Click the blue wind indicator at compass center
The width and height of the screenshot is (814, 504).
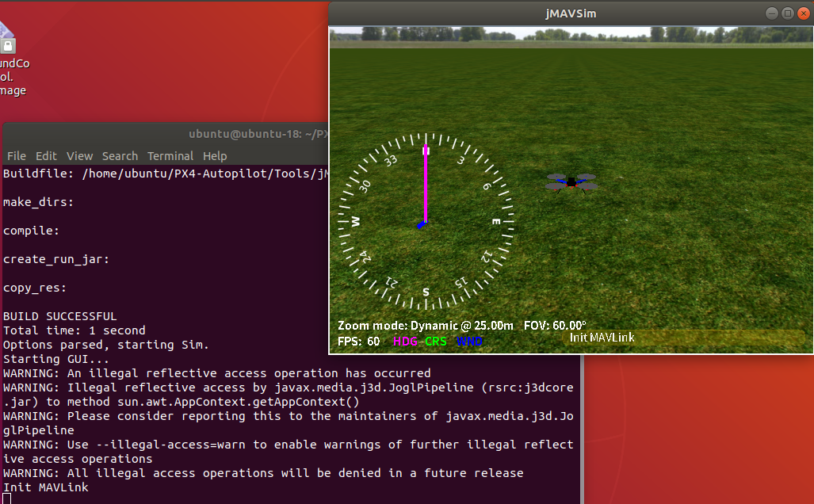[x=422, y=225]
